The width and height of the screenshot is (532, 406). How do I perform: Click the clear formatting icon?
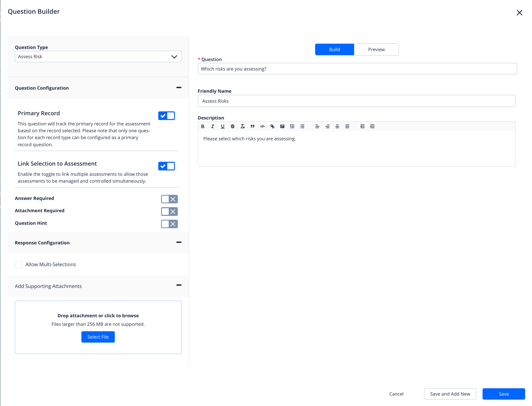(242, 126)
